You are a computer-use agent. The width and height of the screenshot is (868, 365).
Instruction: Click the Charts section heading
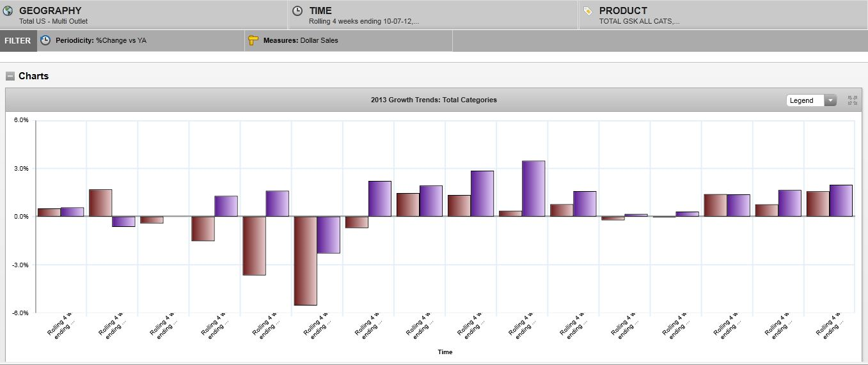(x=33, y=76)
